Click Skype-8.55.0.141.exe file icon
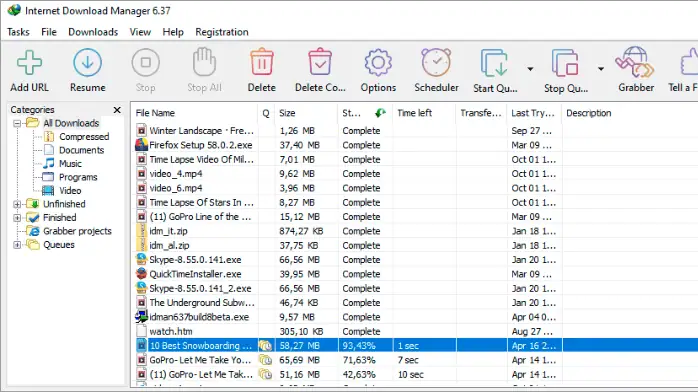The height and width of the screenshot is (392, 698). (x=142, y=259)
